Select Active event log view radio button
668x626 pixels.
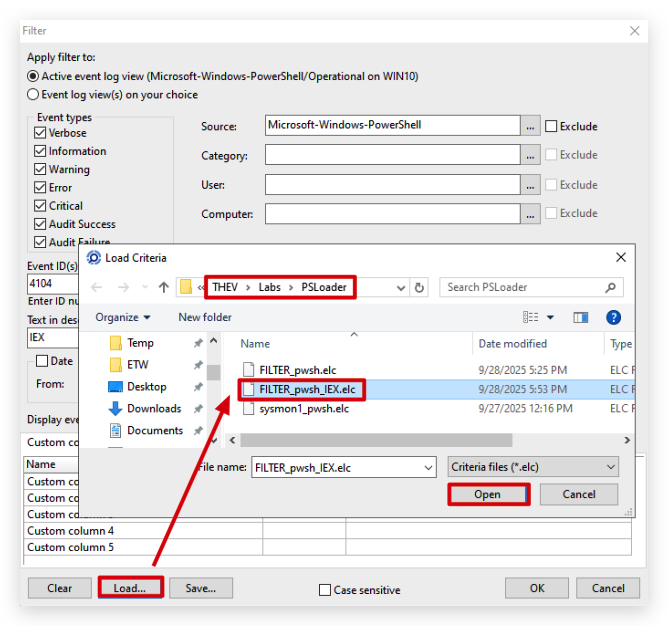[33, 77]
